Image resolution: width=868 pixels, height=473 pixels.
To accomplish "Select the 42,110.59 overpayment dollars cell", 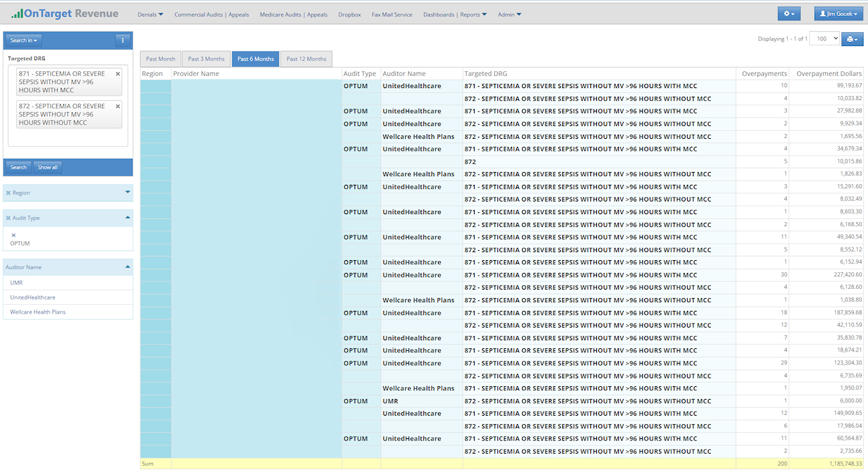I will pyautogui.click(x=827, y=326).
